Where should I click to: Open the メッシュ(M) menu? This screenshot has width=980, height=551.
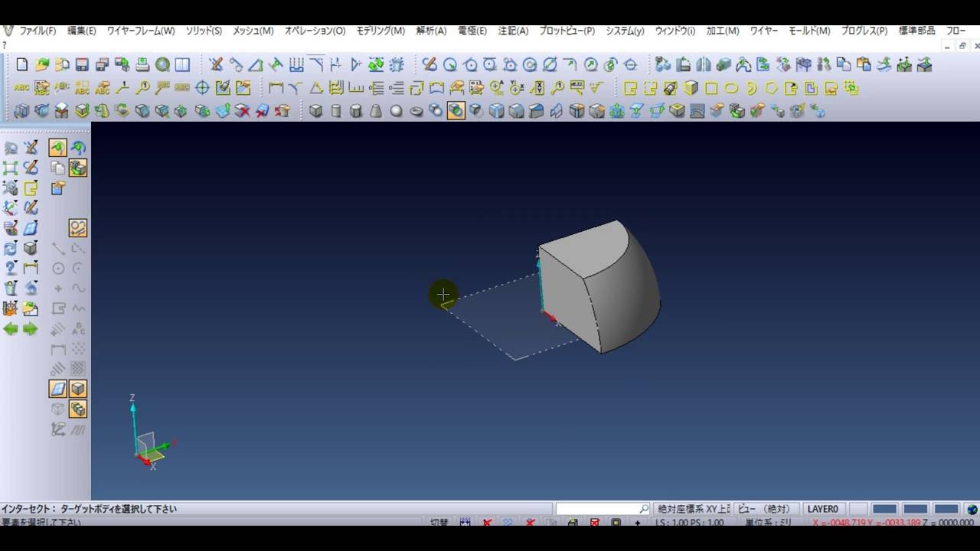point(253,31)
